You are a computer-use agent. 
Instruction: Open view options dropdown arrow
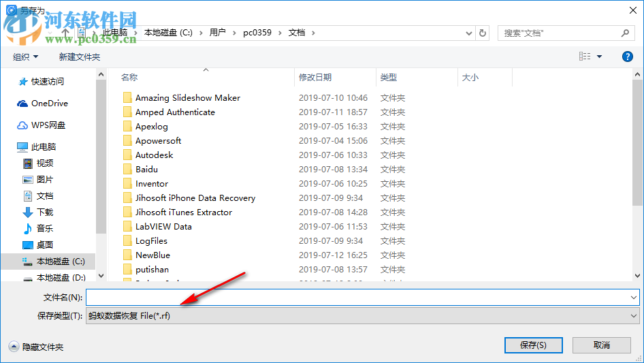pos(599,57)
